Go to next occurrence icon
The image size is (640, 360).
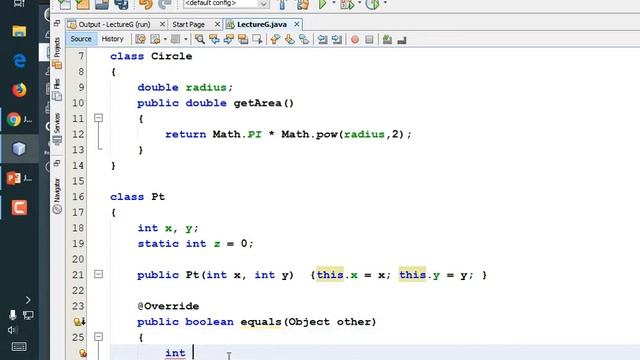tap(229, 39)
